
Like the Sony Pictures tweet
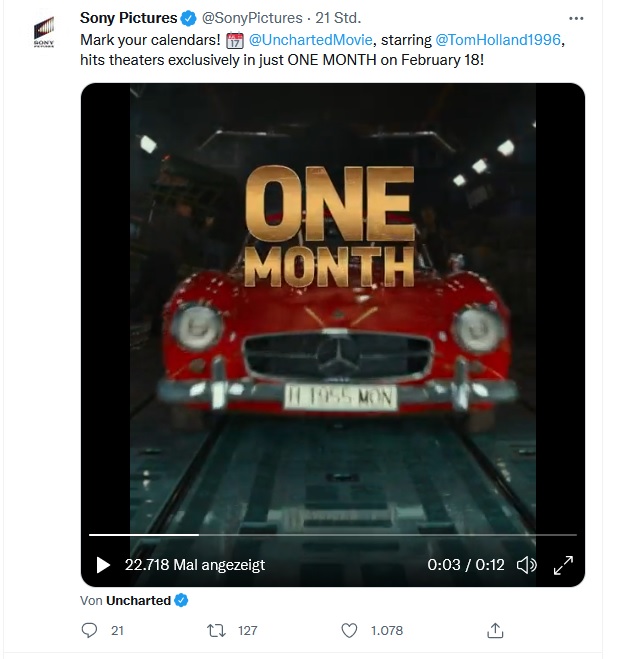click(x=350, y=630)
